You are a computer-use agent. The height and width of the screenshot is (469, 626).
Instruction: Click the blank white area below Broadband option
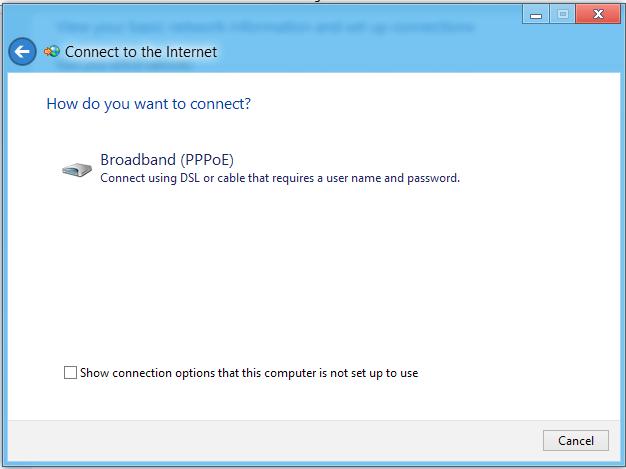(x=311, y=271)
